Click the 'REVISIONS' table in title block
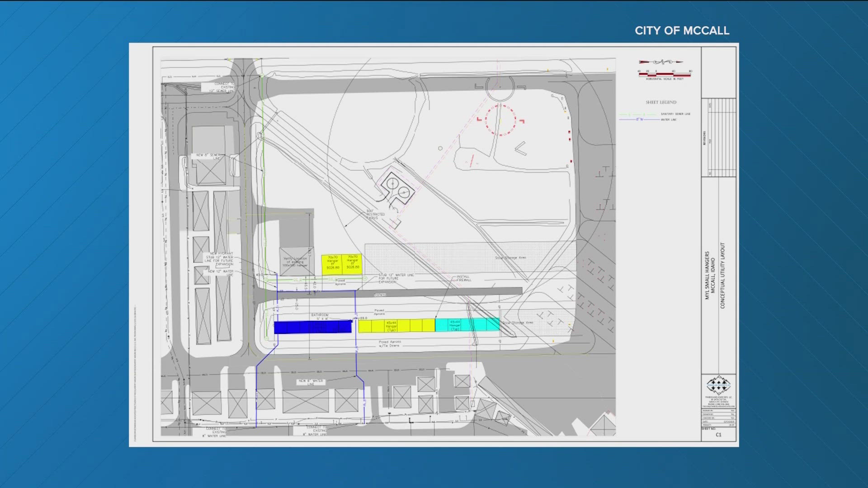This screenshot has width=868, height=488. coord(719,137)
